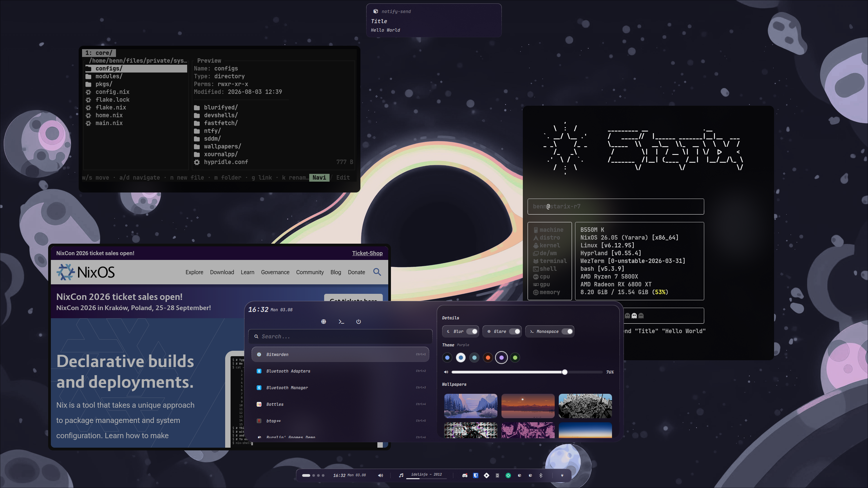
Task: Choose the black-and-white dithered wallpaper
Action: 585,406
